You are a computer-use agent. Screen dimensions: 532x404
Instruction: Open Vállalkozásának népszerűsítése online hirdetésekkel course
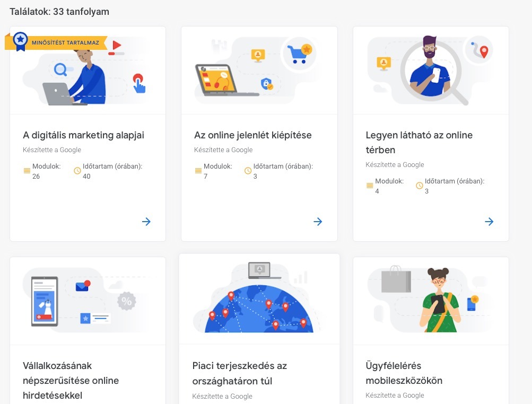[x=71, y=380]
